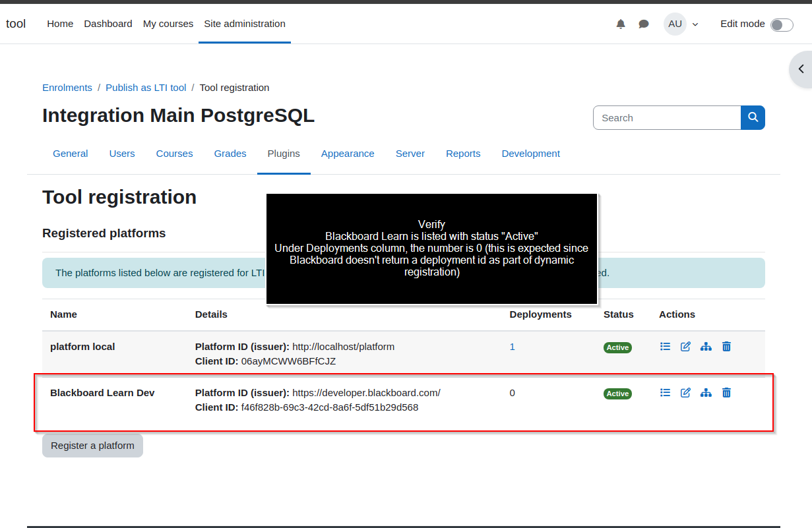View platform local details list icon
The height and width of the screenshot is (528, 812).
(x=665, y=347)
